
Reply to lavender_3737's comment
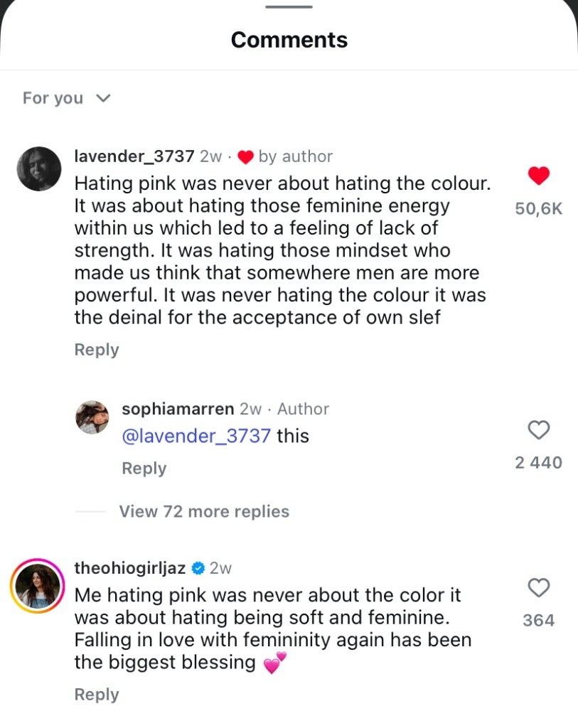97,350
